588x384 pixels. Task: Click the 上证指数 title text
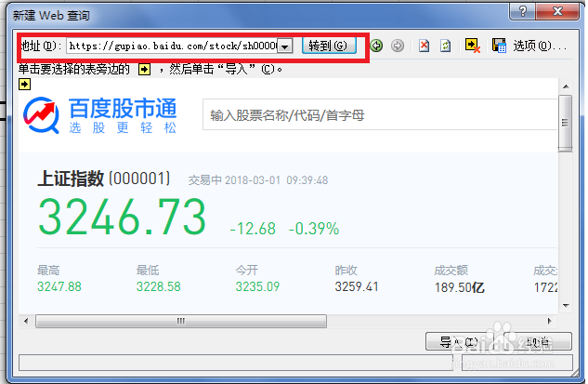(71, 179)
